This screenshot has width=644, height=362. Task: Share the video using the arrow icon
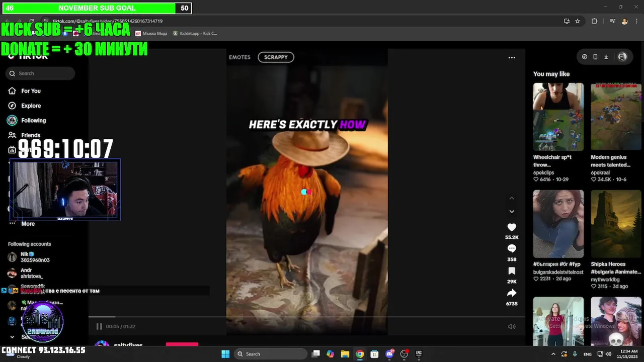[x=512, y=293]
